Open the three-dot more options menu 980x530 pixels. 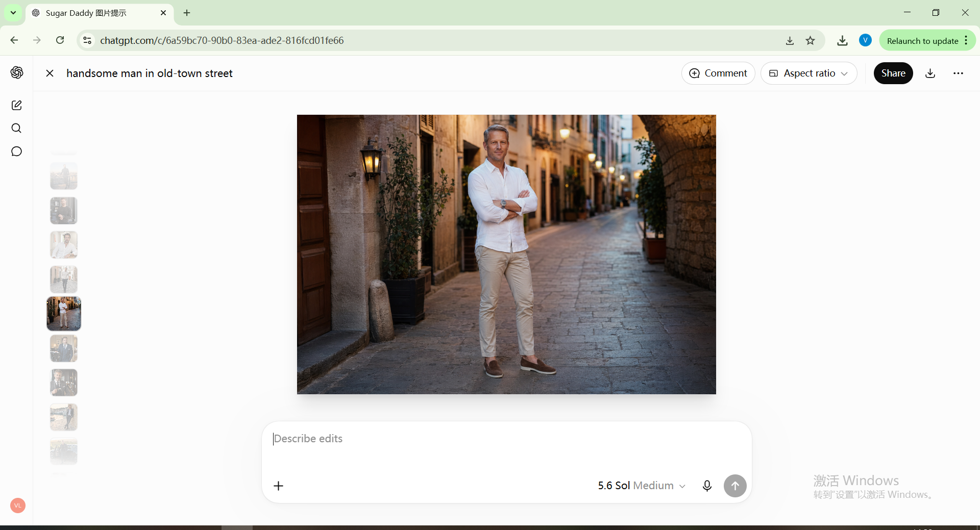(958, 73)
